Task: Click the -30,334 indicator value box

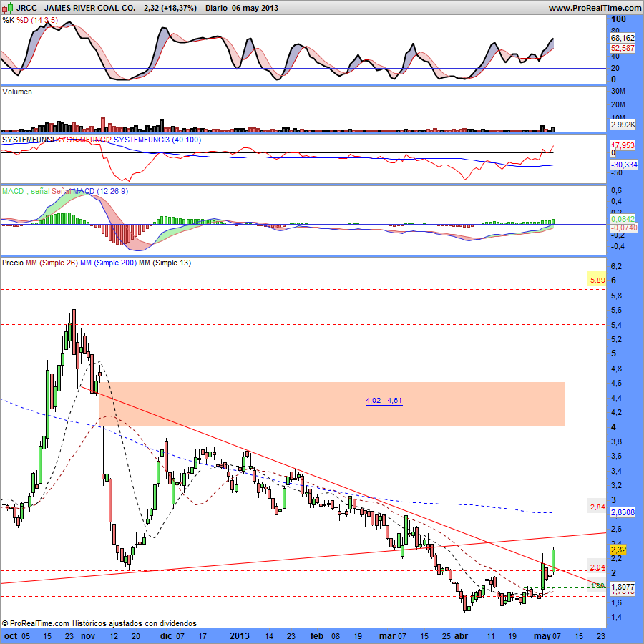Action: (623, 165)
